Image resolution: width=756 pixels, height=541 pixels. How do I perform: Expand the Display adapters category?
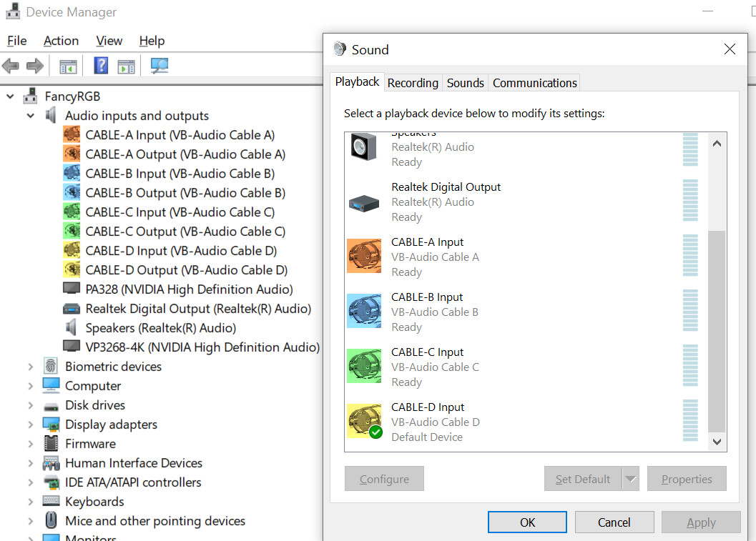30,425
